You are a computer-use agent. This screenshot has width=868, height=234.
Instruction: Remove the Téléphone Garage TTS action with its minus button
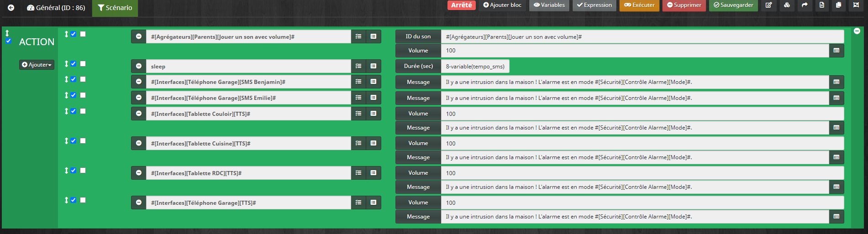click(139, 203)
